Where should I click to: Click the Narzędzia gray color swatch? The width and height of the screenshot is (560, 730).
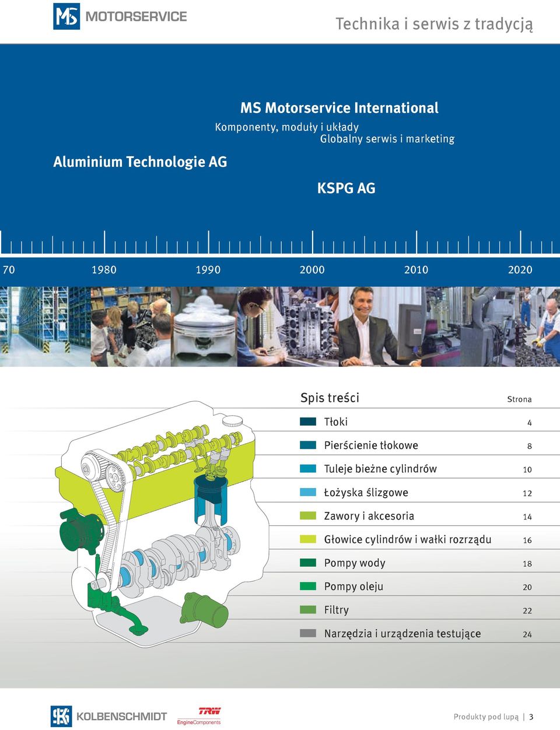point(307,633)
